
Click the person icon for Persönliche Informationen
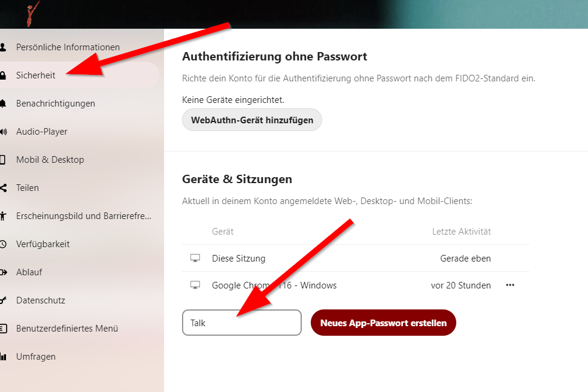(3, 47)
